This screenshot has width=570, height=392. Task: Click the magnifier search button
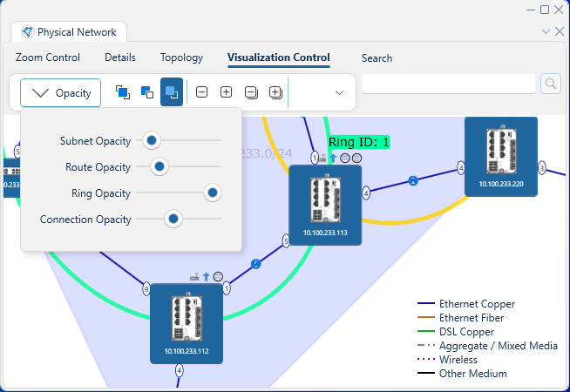pyautogui.click(x=551, y=84)
